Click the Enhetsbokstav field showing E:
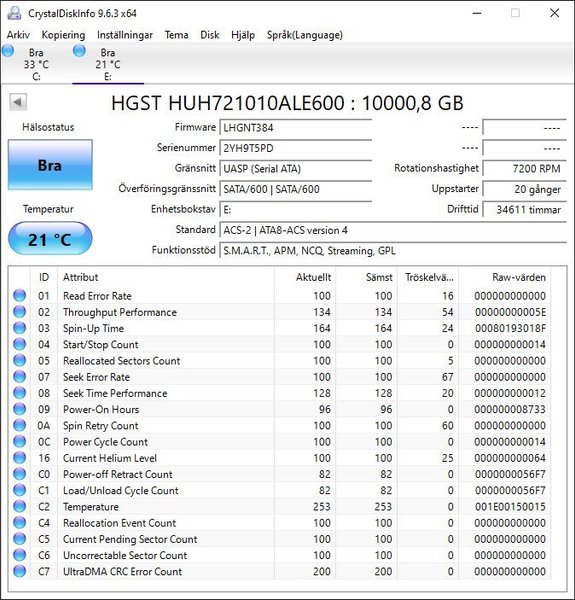Screen dimensions: 575x600 (x=296, y=210)
